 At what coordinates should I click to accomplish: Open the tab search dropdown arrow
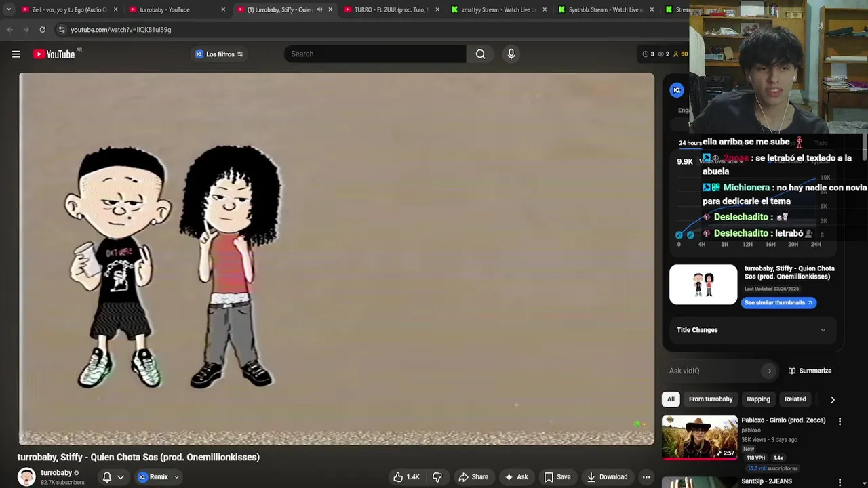8,9
